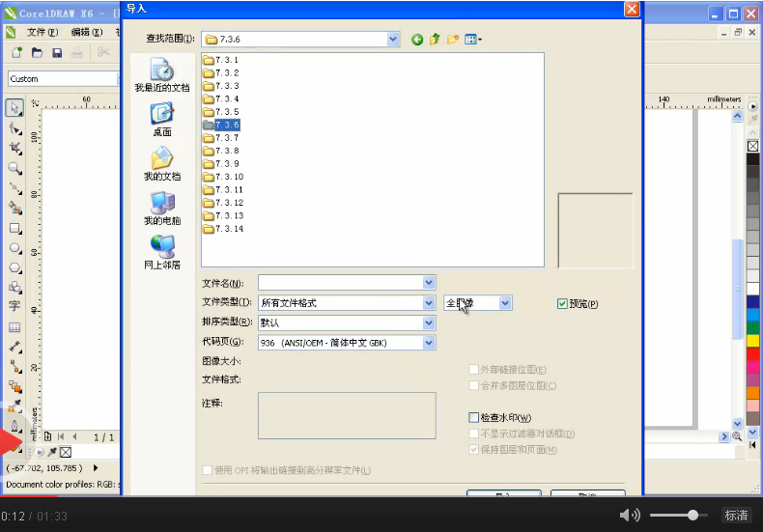Click the zoom navigator icon in CorelDRAW
Screen dimensions: 763x532
click(x=737, y=436)
